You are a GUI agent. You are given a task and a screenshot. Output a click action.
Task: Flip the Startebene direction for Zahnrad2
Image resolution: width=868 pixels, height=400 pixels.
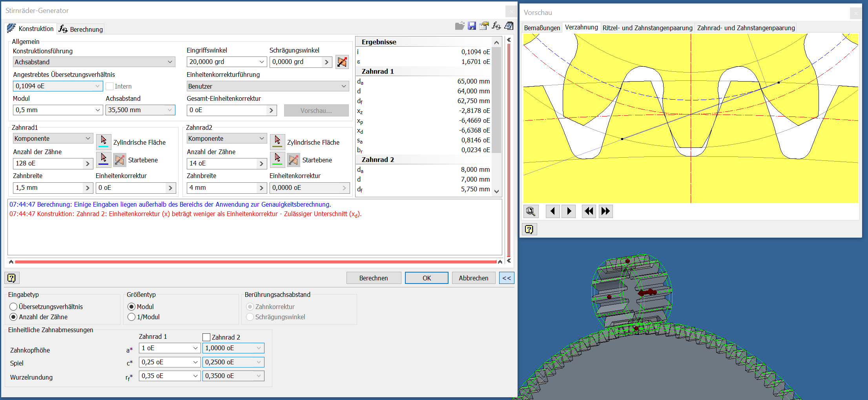(x=294, y=160)
